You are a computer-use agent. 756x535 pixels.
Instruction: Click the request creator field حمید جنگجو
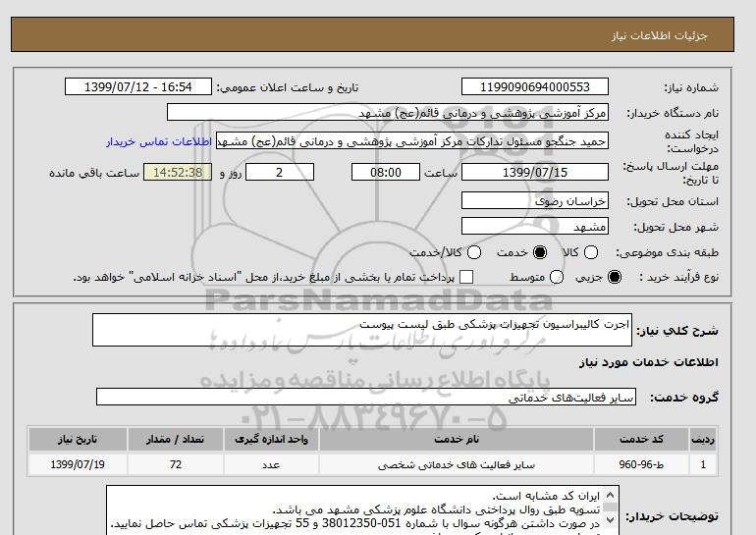pyautogui.click(x=412, y=141)
